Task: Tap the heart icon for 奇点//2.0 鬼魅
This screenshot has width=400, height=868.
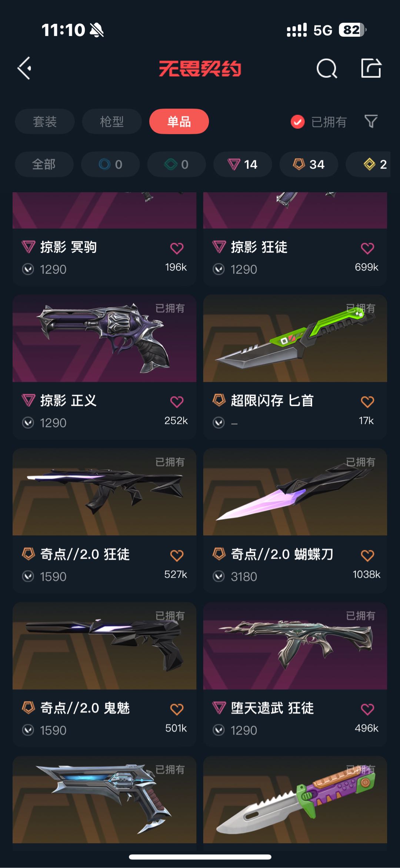Action: click(177, 709)
